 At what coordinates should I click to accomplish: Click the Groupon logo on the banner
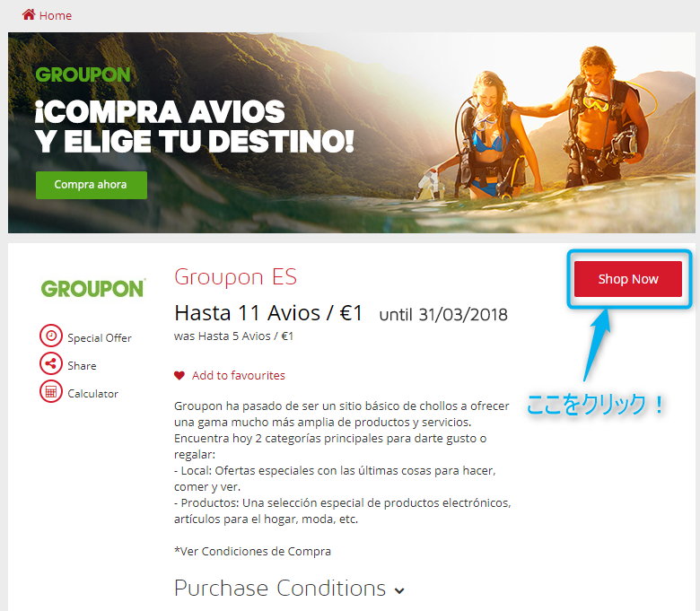tap(83, 75)
